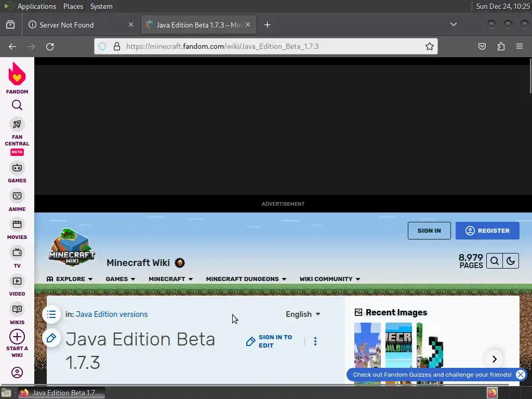Click the clock in the top panel
Image resolution: width=532 pixels, height=399 pixels.
click(x=502, y=6)
